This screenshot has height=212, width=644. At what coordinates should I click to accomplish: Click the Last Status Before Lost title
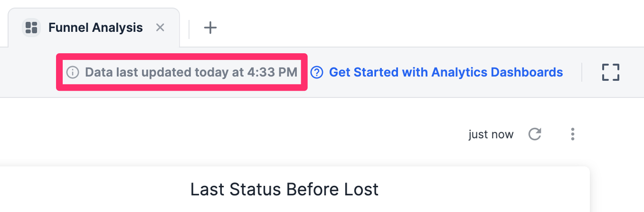[x=284, y=189]
